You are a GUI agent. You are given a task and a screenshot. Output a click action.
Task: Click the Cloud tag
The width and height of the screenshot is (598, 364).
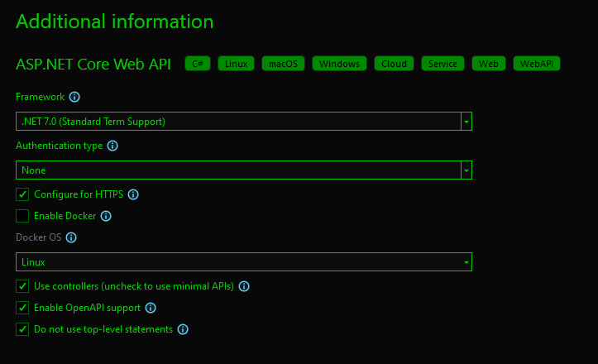pyautogui.click(x=394, y=64)
